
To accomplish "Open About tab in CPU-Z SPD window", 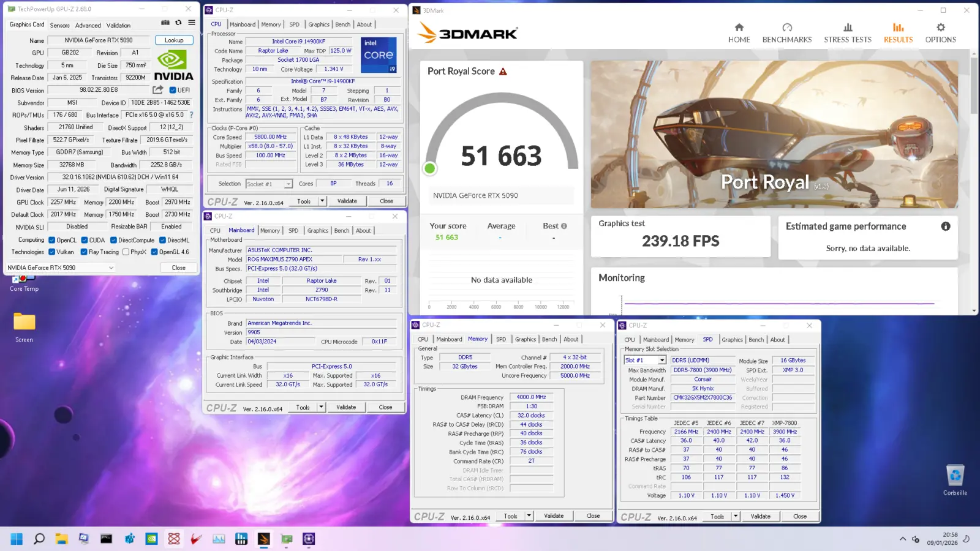I will (x=778, y=340).
